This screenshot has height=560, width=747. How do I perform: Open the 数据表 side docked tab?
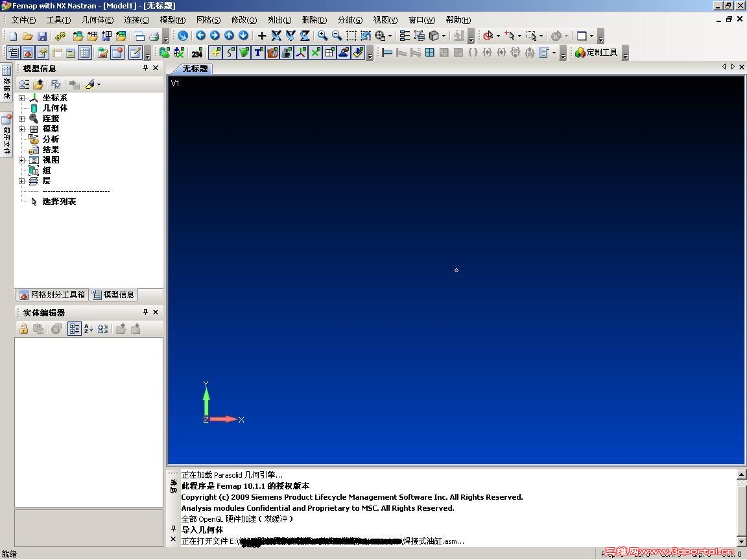6,82
